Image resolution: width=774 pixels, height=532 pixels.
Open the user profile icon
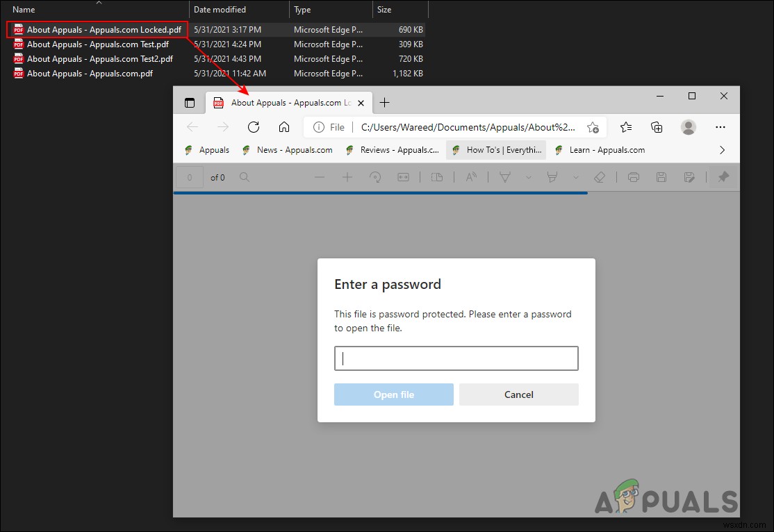point(688,127)
